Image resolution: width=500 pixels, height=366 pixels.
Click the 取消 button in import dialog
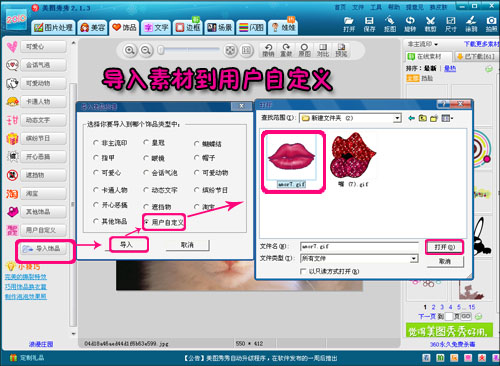click(x=187, y=245)
